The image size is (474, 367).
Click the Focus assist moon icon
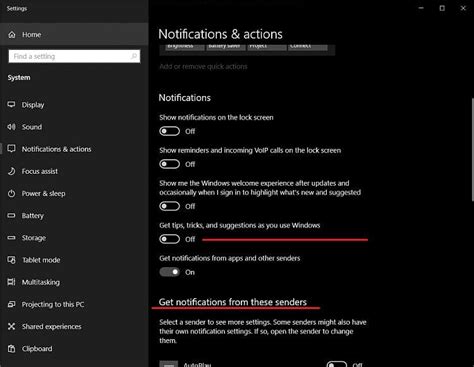tap(11, 171)
